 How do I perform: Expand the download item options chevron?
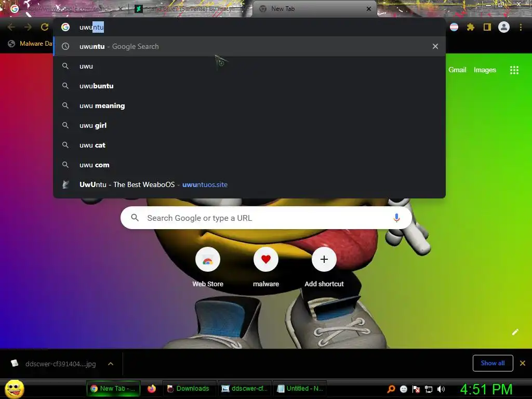[x=111, y=364]
